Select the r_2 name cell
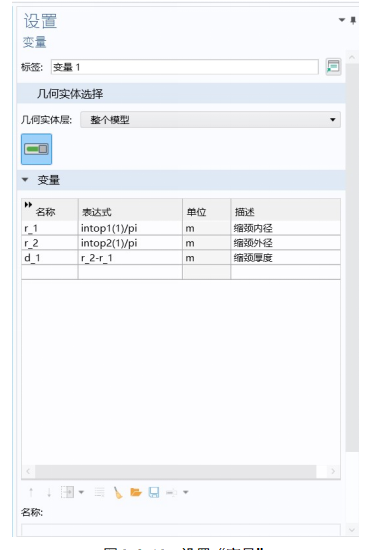Viewport: 371px width, 550px height. pos(50,243)
